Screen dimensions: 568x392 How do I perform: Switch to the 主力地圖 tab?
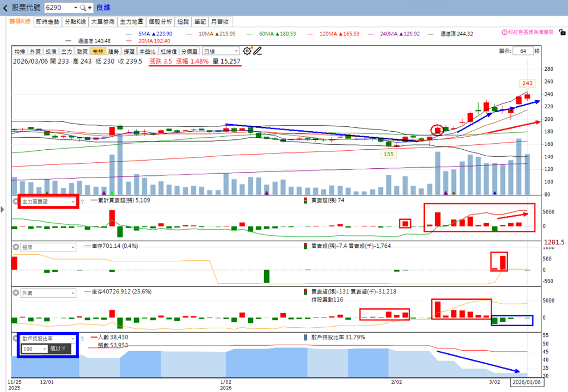131,22
